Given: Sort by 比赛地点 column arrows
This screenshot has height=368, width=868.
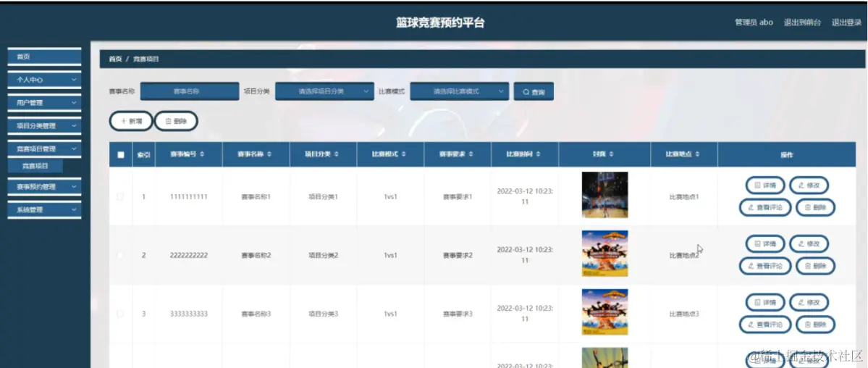Looking at the screenshot, I should 697,154.
